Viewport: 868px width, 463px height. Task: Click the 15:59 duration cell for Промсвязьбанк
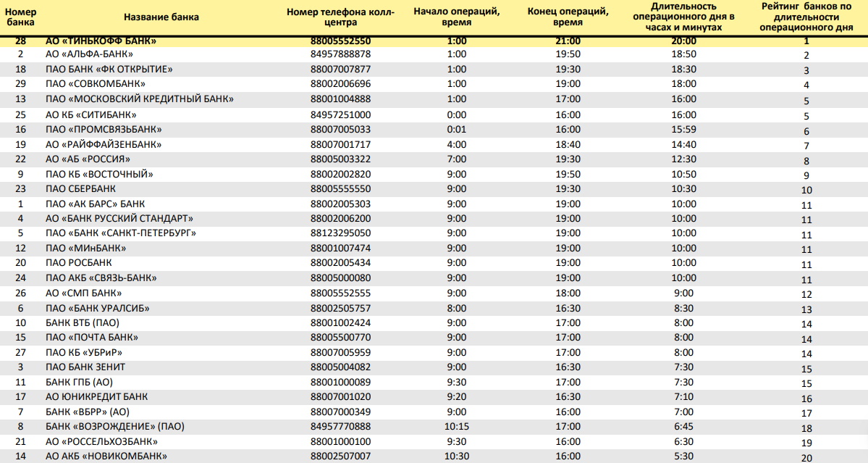tap(683, 129)
